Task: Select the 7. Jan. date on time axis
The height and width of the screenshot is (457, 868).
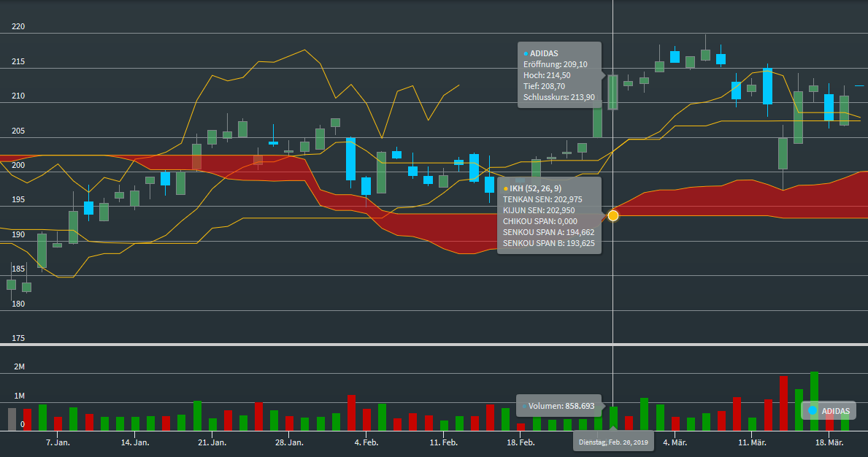Action: point(58,442)
